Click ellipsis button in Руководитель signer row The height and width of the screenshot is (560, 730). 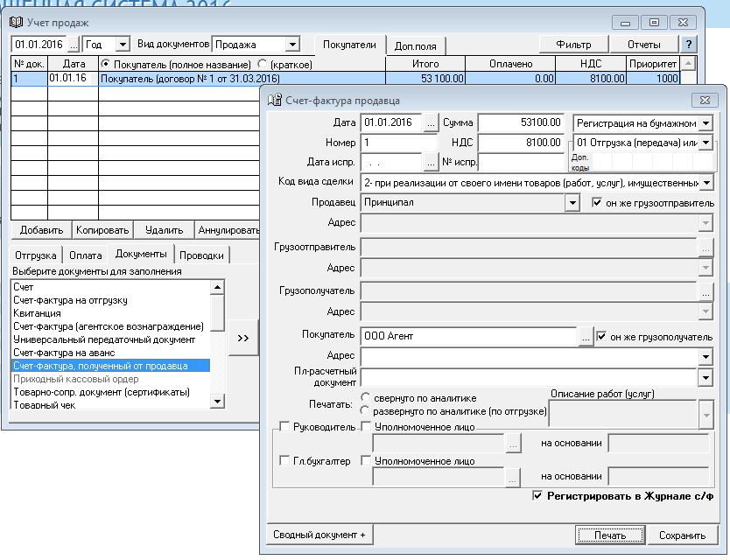coord(513,444)
